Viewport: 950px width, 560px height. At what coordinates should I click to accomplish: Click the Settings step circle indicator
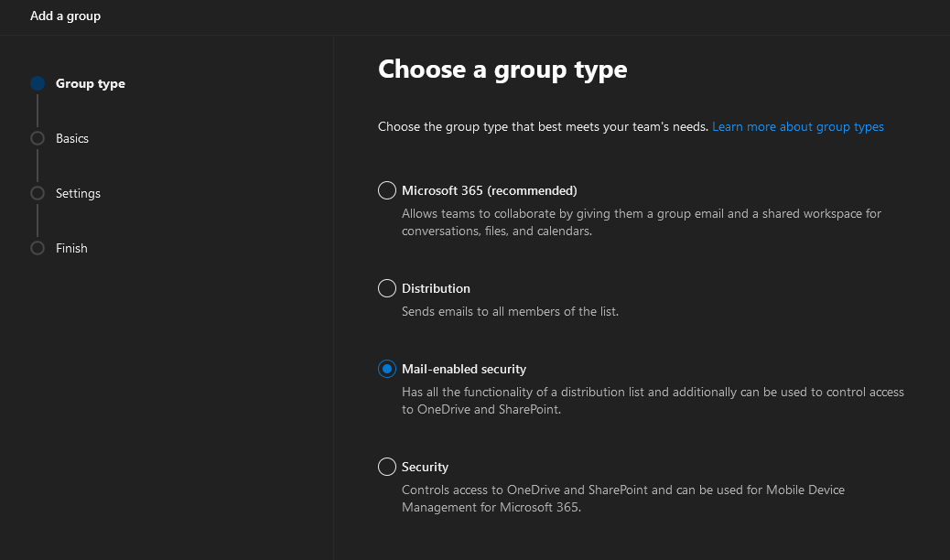click(38, 193)
